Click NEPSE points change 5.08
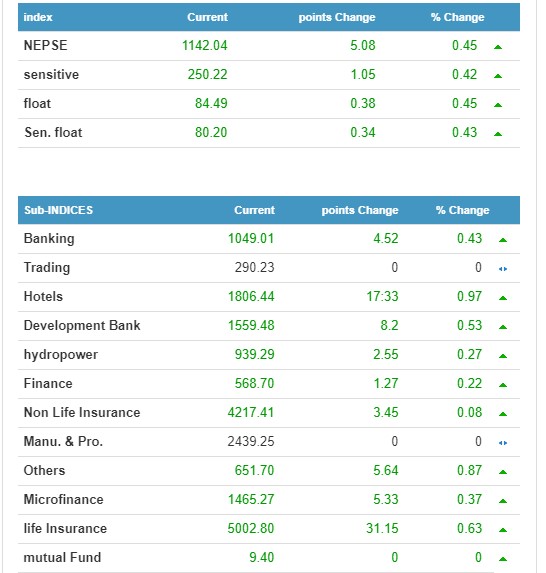This screenshot has width=546, height=573. [363, 45]
